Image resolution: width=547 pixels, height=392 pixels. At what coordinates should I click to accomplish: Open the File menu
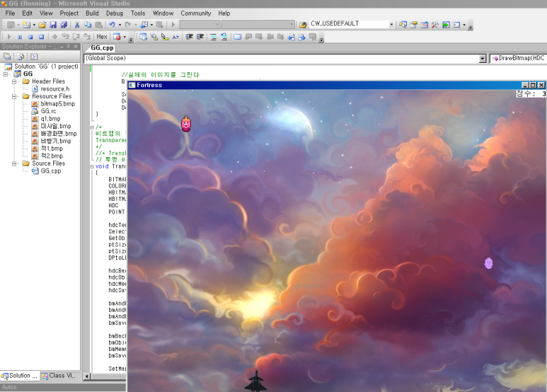[10, 13]
